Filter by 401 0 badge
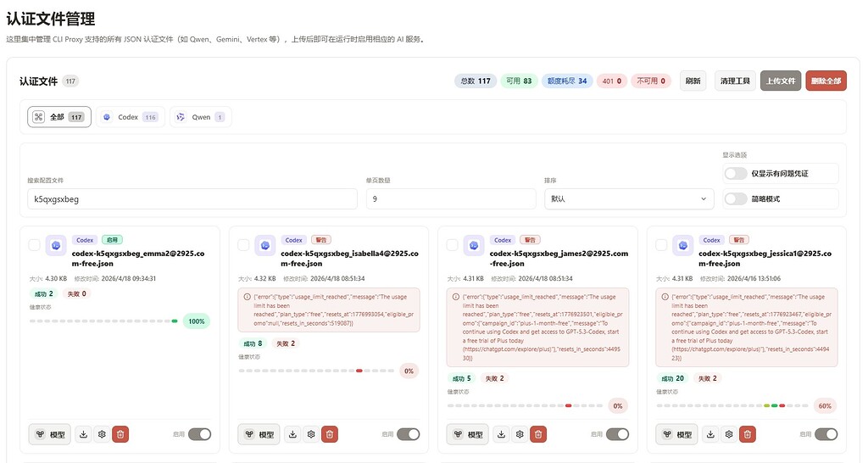 point(612,81)
